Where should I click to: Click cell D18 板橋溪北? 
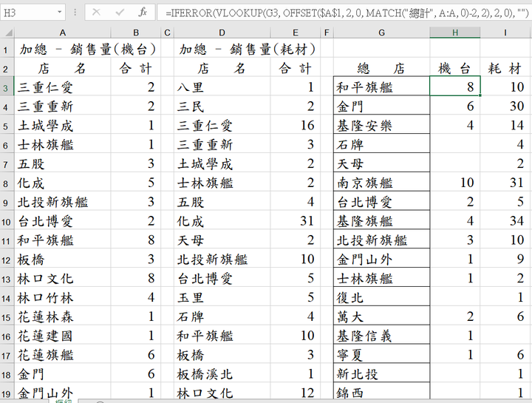pos(222,374)
